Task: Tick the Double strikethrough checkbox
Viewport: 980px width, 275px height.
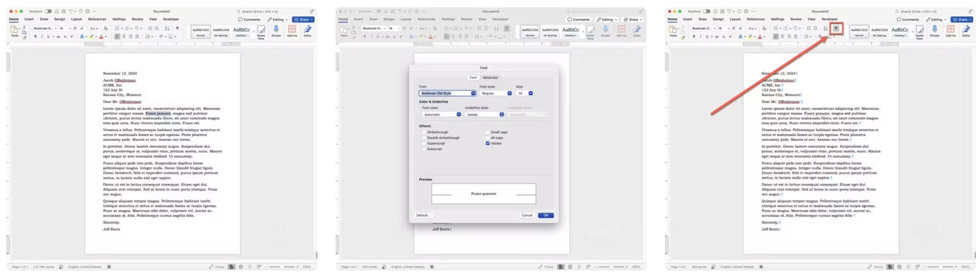Action: click(424, 138)
